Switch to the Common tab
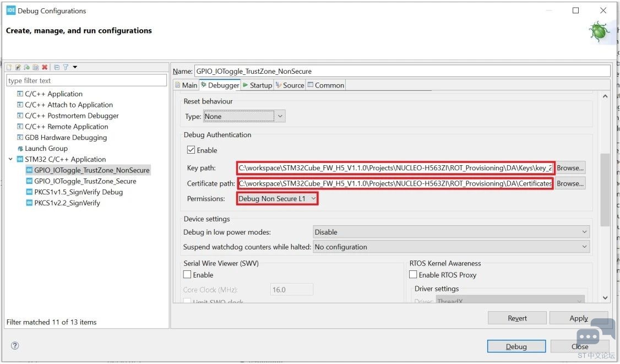This screenshot has height=364, width=620. [x=326, y=85]
